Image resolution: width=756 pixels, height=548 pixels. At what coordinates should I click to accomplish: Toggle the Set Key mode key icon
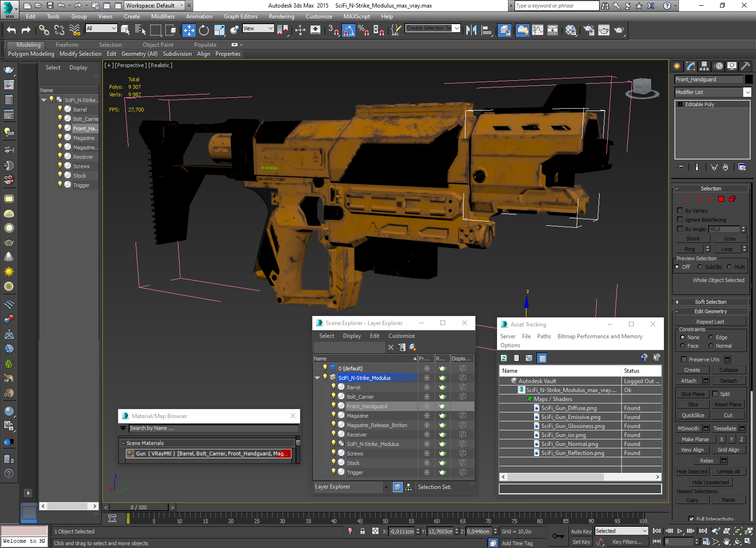pyautogui.click(x=558, y=536)
